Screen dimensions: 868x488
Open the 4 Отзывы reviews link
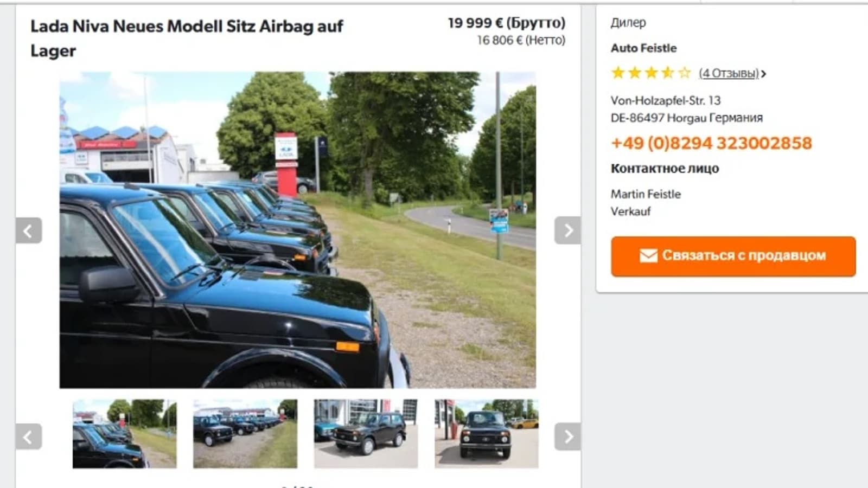pyautogui.click(x=729, y=73)
